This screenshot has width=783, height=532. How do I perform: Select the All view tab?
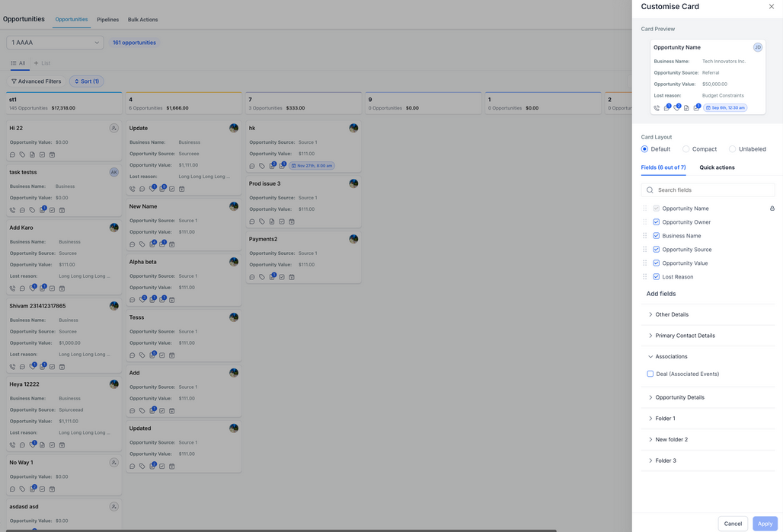[18, 63]
